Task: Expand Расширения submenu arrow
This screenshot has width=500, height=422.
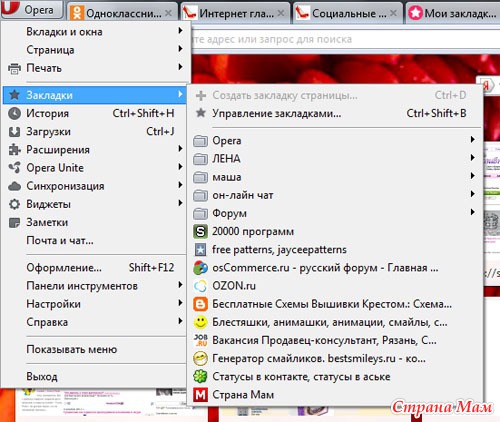Action: pos(180,148)
